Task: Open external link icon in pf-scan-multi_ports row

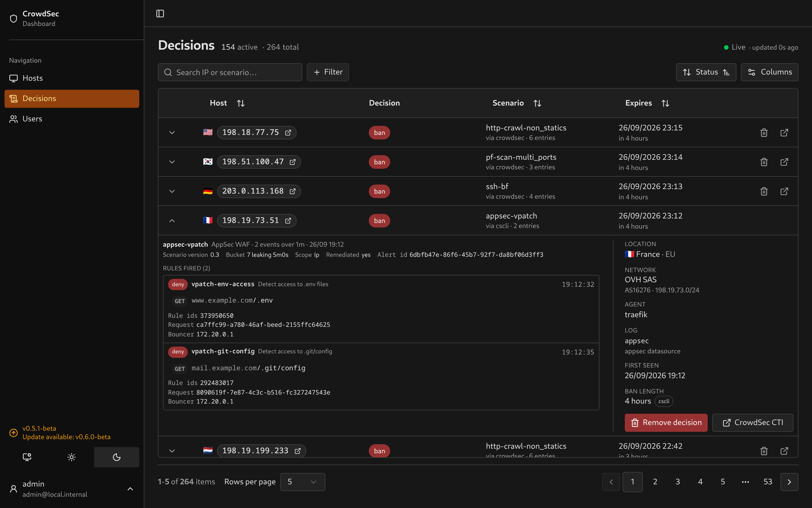Action: (784, 162)
